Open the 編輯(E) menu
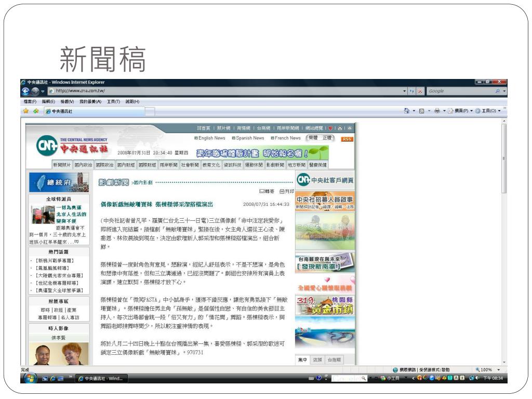 (48, 101)
